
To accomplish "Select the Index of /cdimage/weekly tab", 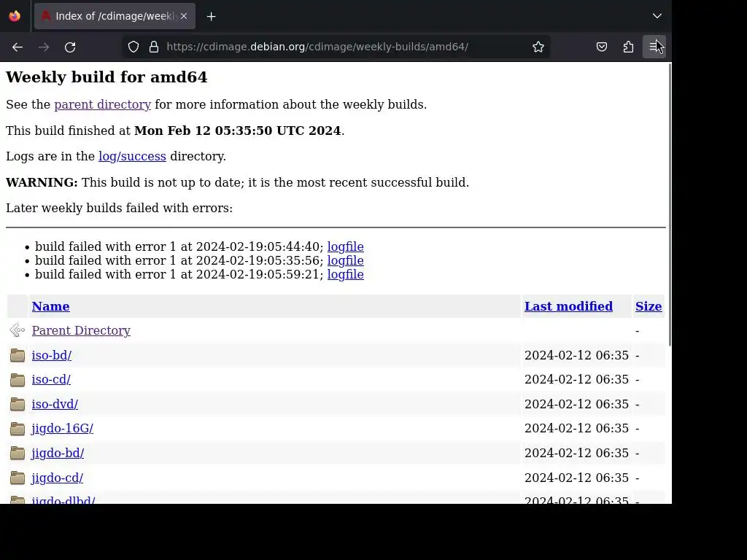I will [x=115, y=16].
